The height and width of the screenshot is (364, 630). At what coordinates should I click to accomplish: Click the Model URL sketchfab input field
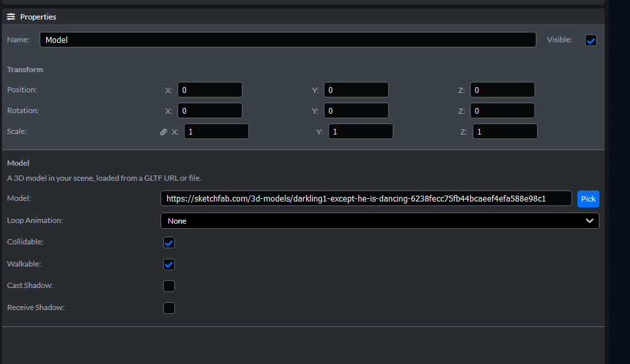(x=366, y=198)
